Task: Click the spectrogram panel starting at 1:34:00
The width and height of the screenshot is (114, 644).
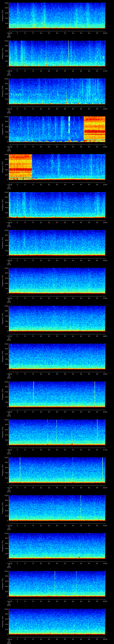Action: (57, 205)
